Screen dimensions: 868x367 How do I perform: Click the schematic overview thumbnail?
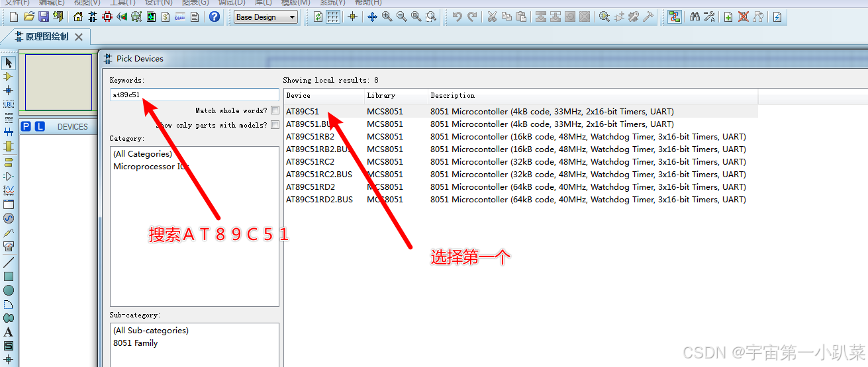tap(59, 82)
